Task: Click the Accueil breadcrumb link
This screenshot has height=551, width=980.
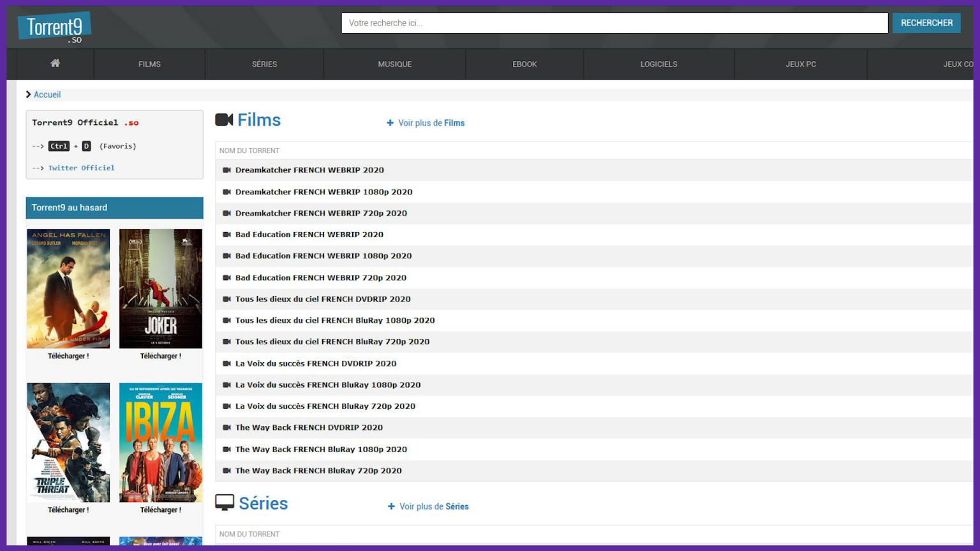Action: click(47, 94)
